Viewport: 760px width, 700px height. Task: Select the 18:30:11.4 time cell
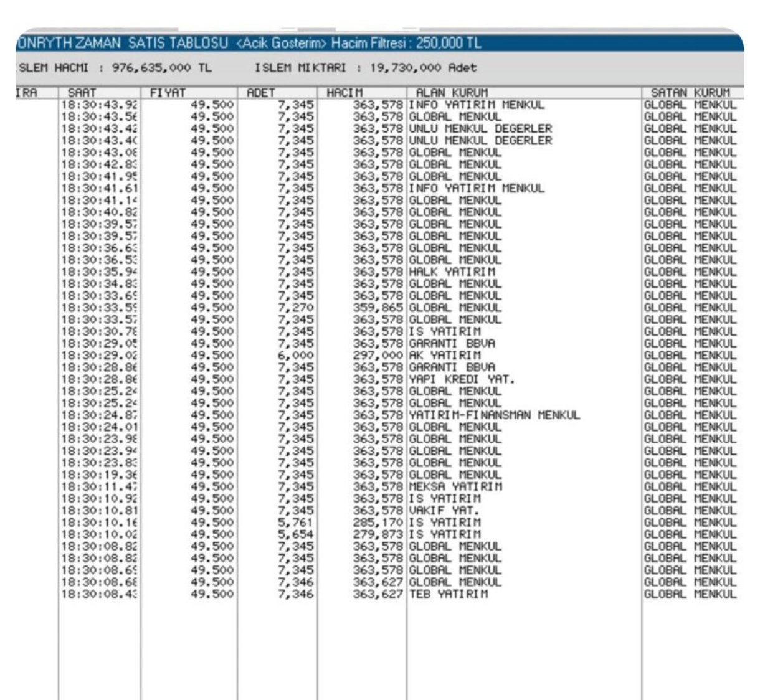click(100, 486)
